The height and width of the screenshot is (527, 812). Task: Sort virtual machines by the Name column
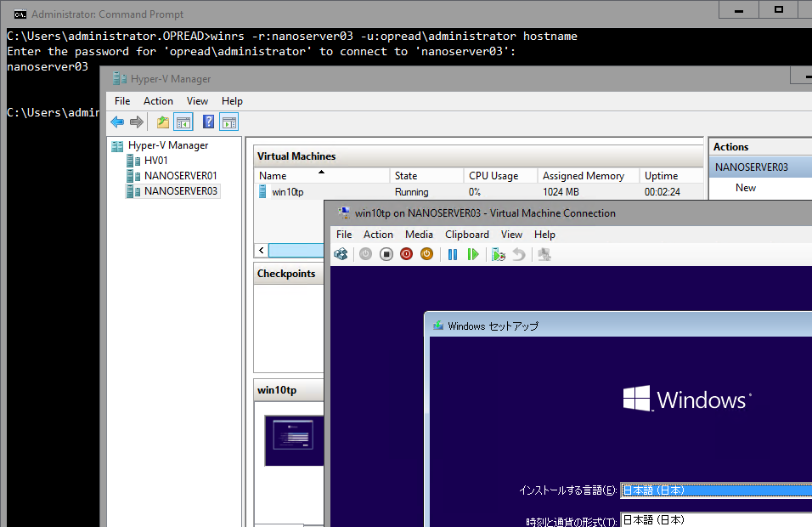click(x=321, y=176)
